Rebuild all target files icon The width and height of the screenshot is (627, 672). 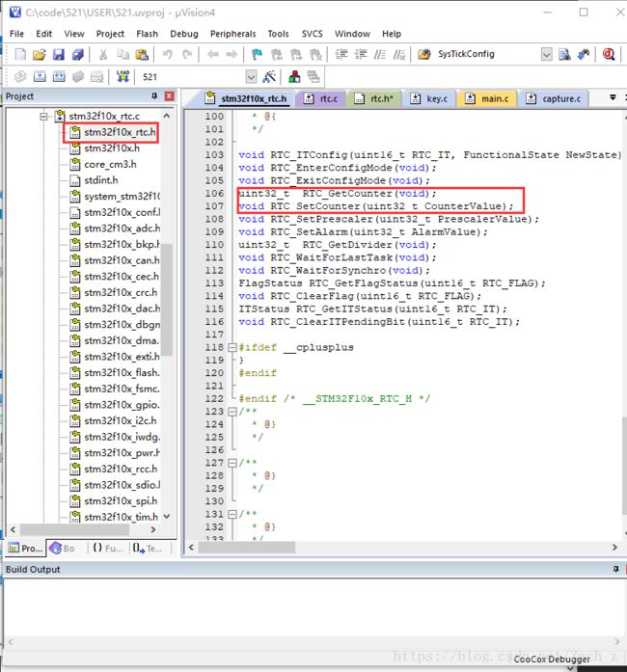pyautogui.click(x=59, y=77)
